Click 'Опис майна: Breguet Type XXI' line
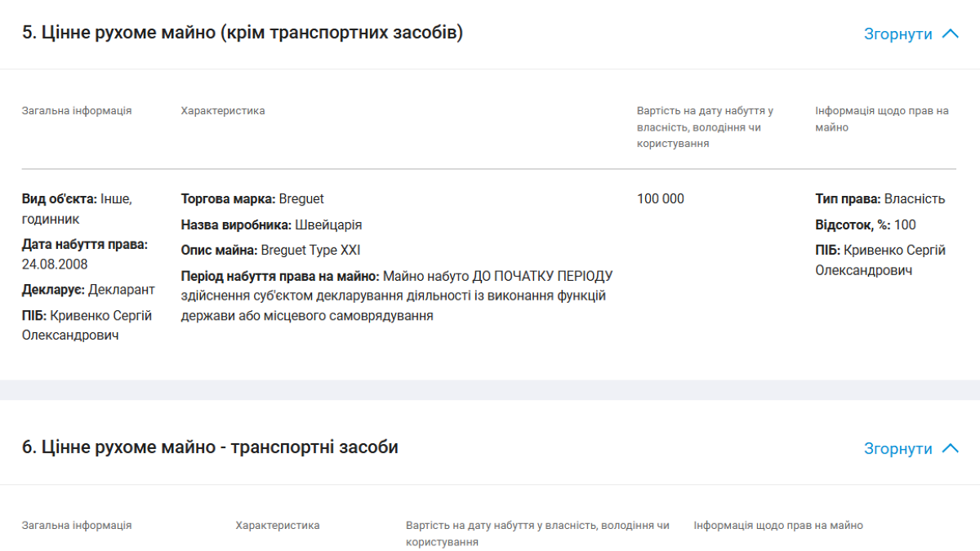This screenshot has height=551, width=980. [270, 250]
